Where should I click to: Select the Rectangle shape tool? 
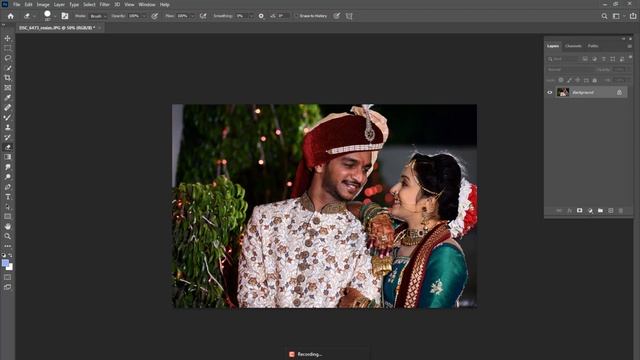tap(7, 216)
